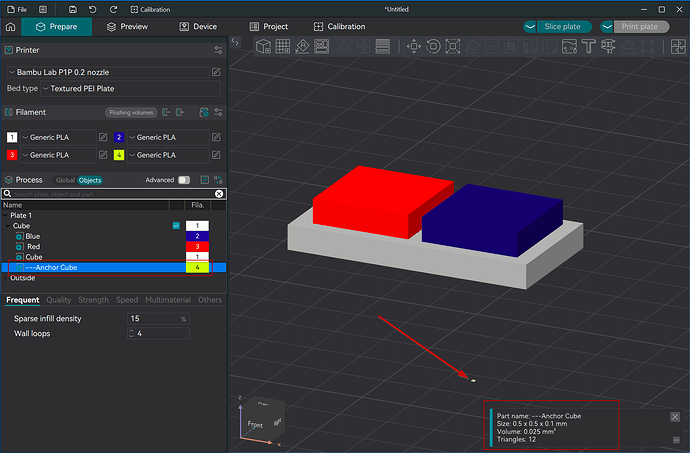The height and width of the screenshot is (453, 690).
Task: Open the Strength settings tab
Action: pos(93,300)
